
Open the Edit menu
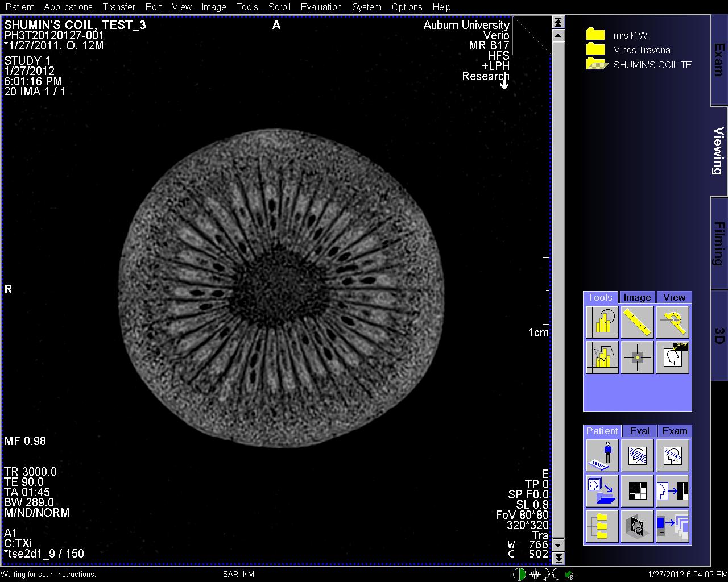tap(154, 7)
